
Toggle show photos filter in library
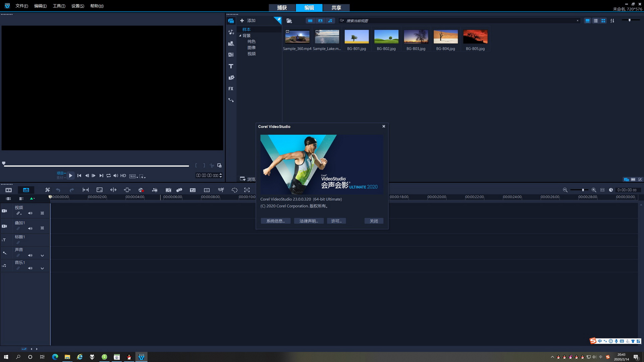320,21
